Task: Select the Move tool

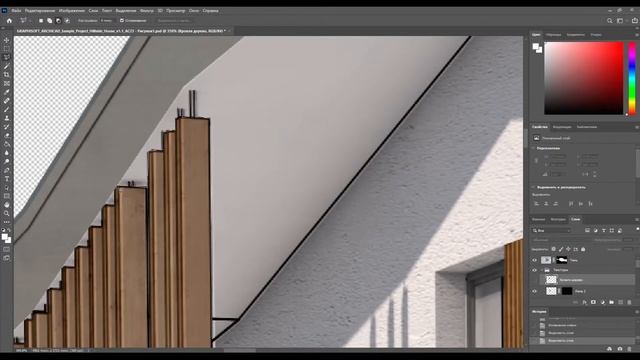Action: (x=7, y=40)
